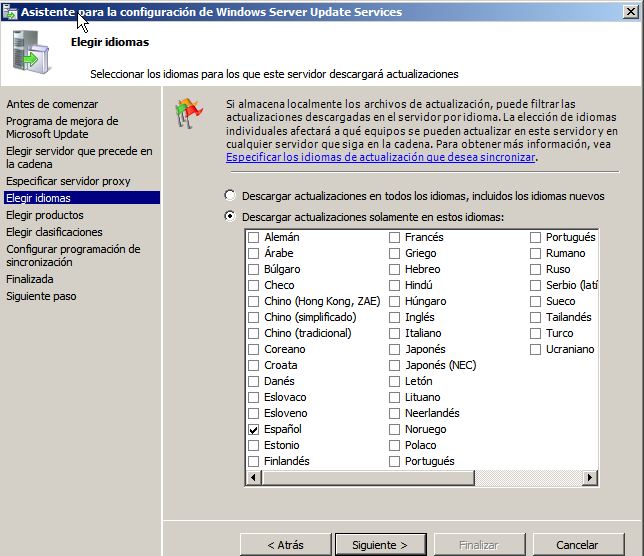
Task: Select download updates only in these languages
Action: pos(230,216)
